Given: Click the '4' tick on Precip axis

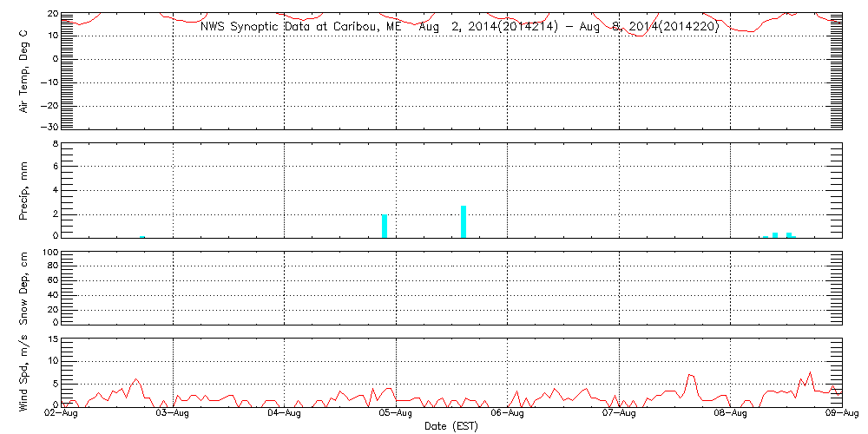Looking at the screenshot, I should click(x=55, y=190).
